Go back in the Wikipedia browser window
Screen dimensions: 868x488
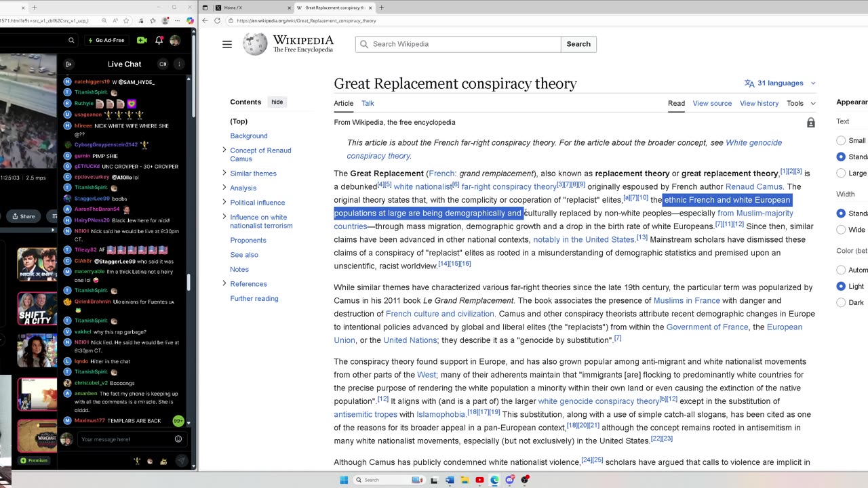[205, 20]
